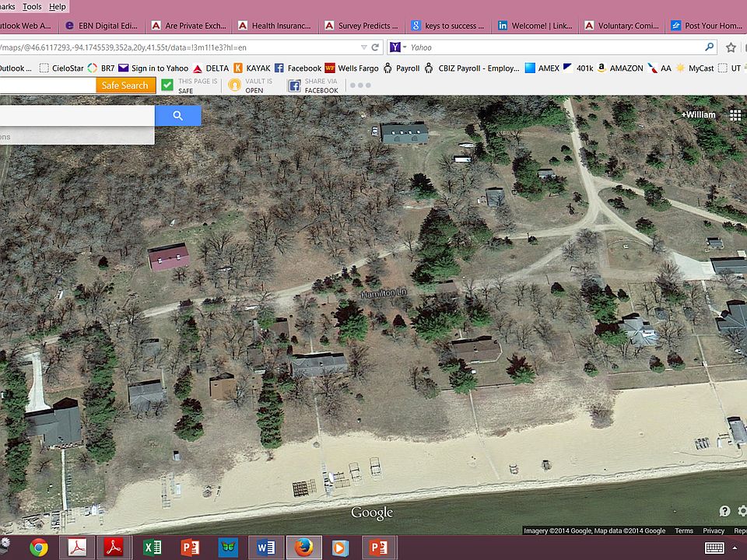This screenshot has height=560, width=747.
Task: Open Word from the taskbar
Action: (266, 548)
